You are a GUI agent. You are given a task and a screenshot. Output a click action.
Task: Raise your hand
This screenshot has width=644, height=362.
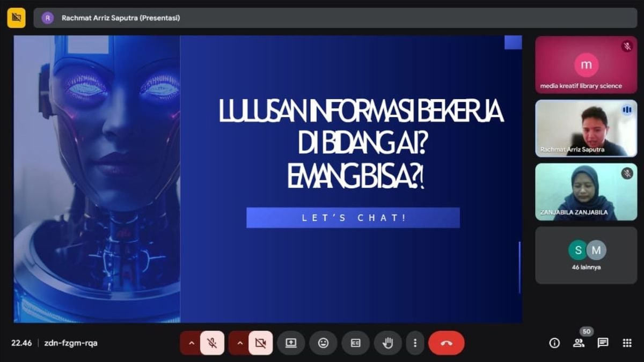click(387, 343)
